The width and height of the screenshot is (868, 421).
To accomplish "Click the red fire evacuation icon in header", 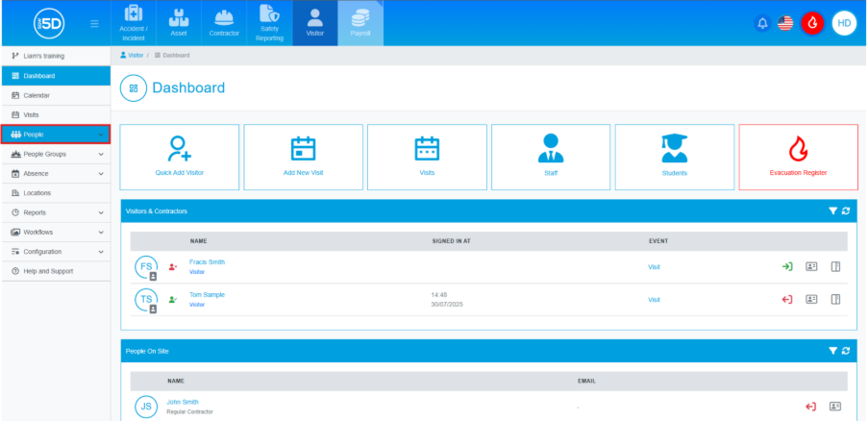I will 812,23.
